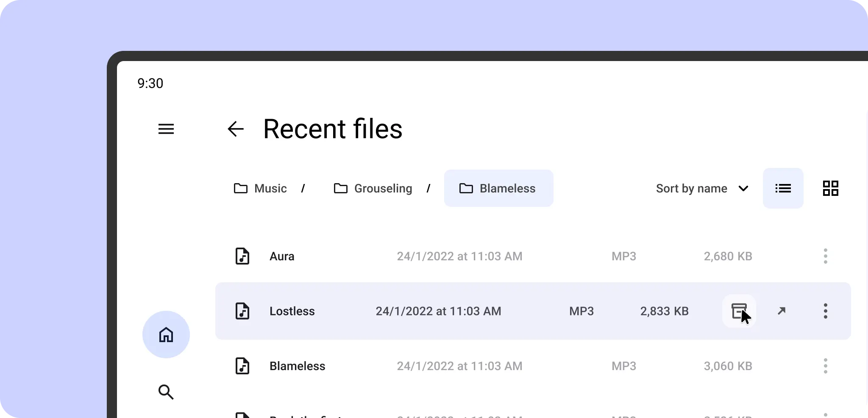Click the Home icon in sidebar
868x418 pixels.
click(166, 334)
